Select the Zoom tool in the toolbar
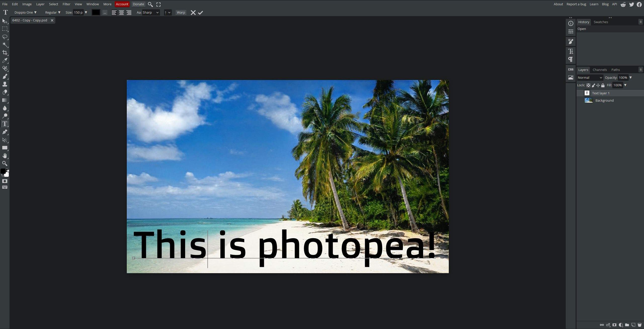 tap(5, 163)
